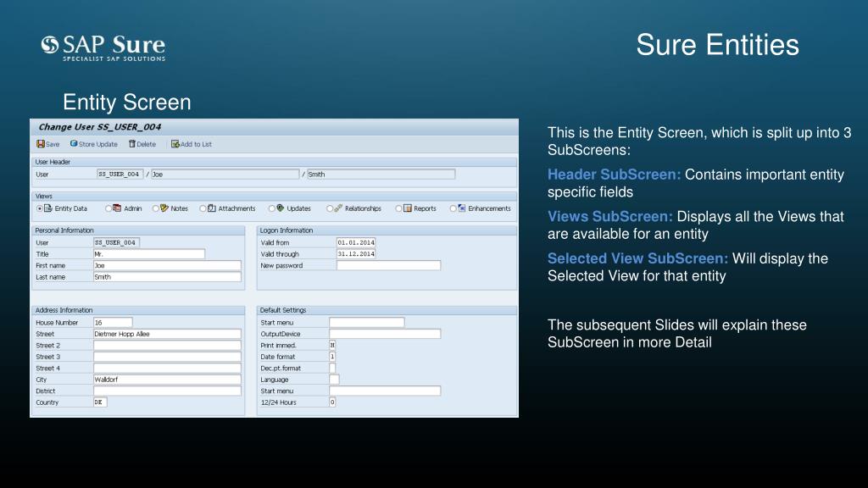Click the Store Update button label

98,144
